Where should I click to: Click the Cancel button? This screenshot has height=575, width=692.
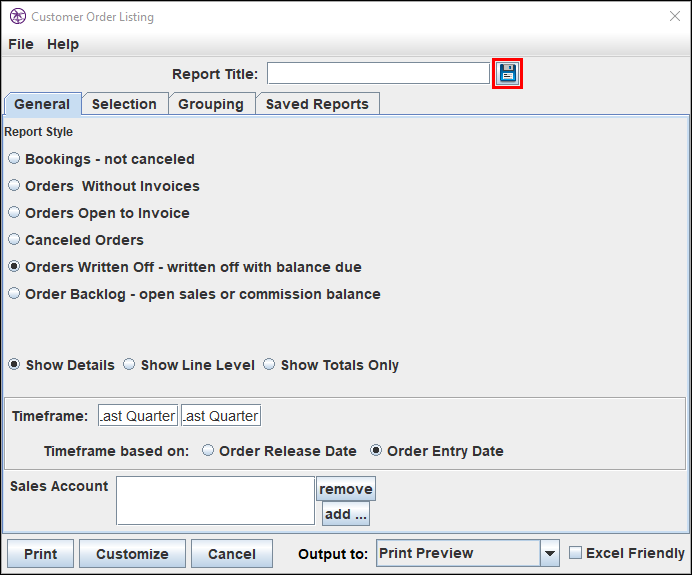click(232, 553)
